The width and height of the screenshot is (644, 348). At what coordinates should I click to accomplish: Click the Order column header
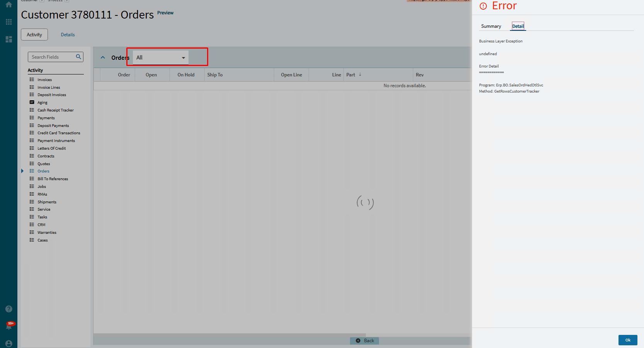click(117, 75)
